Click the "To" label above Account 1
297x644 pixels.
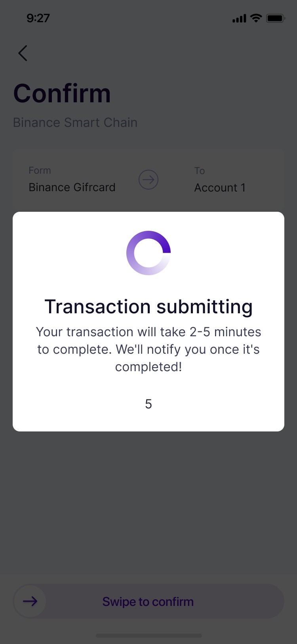pyautogui.click(x=200, y=171)
